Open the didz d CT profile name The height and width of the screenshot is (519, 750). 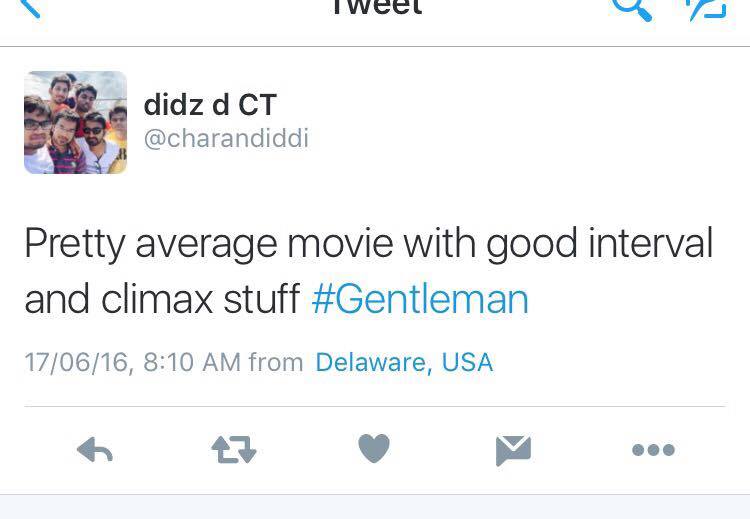pos(210,105)
